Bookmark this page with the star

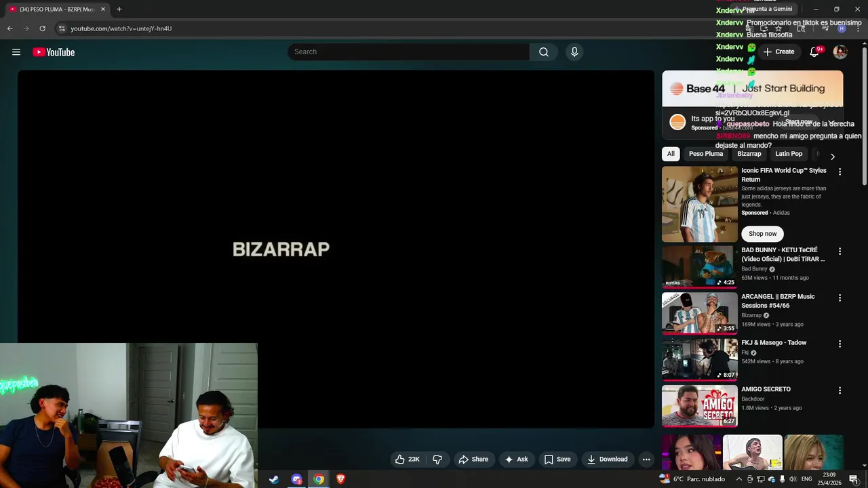[778, 28]
